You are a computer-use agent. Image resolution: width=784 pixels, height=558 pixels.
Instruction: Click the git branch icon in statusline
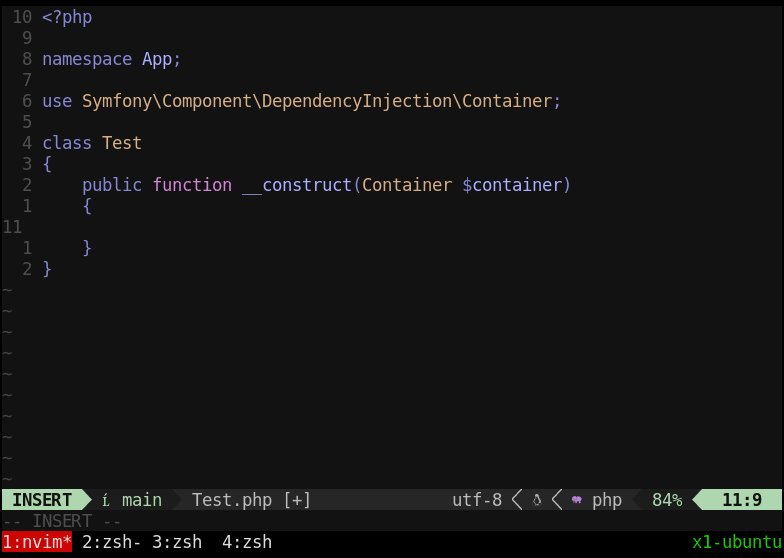106,500
